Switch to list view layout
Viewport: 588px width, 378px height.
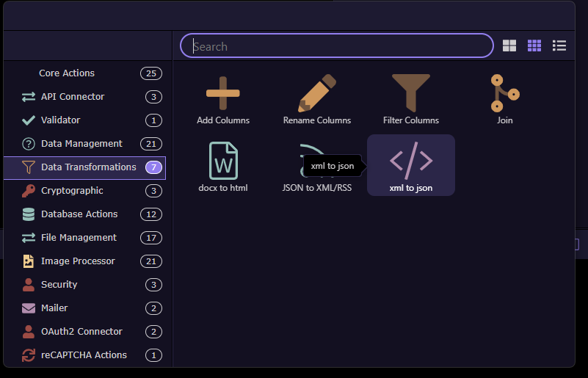(x=559, y=46)
